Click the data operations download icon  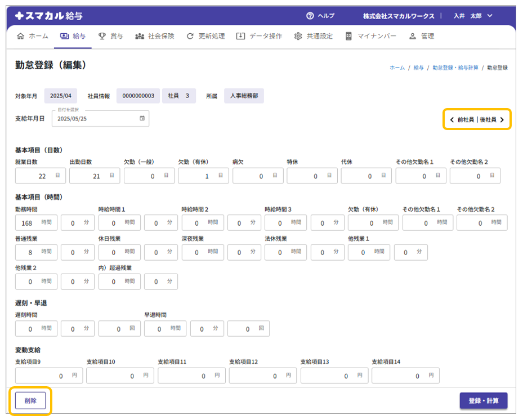tap(240, 36)
